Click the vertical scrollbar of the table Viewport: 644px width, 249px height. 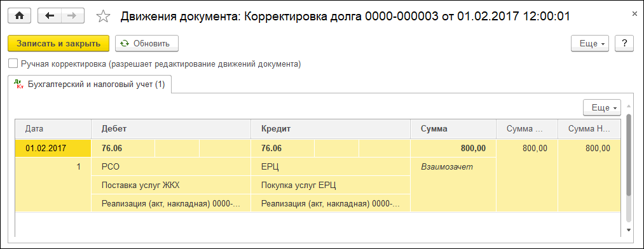pos(627,155)
